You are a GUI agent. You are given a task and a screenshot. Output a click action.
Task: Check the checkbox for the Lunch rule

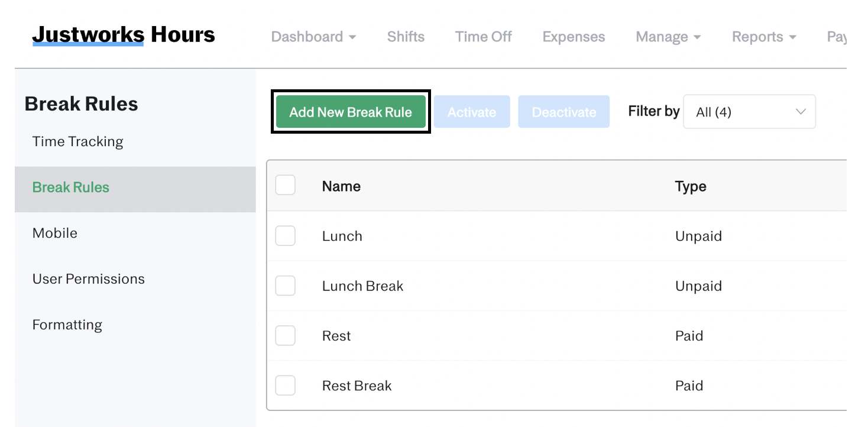coord(285,235)
